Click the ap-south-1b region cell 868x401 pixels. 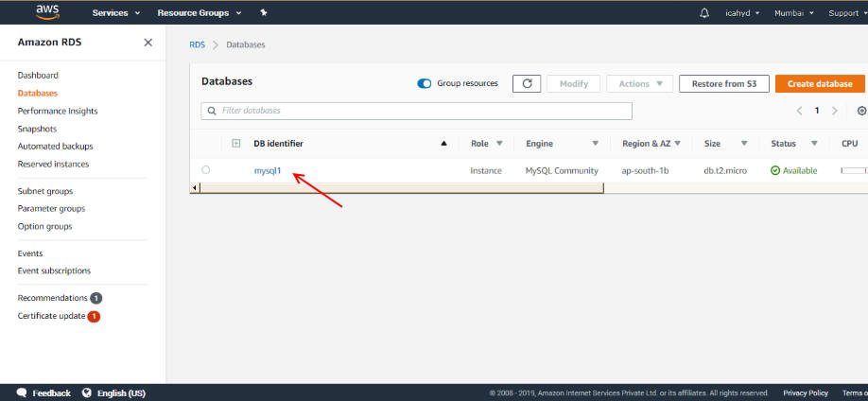645,170
